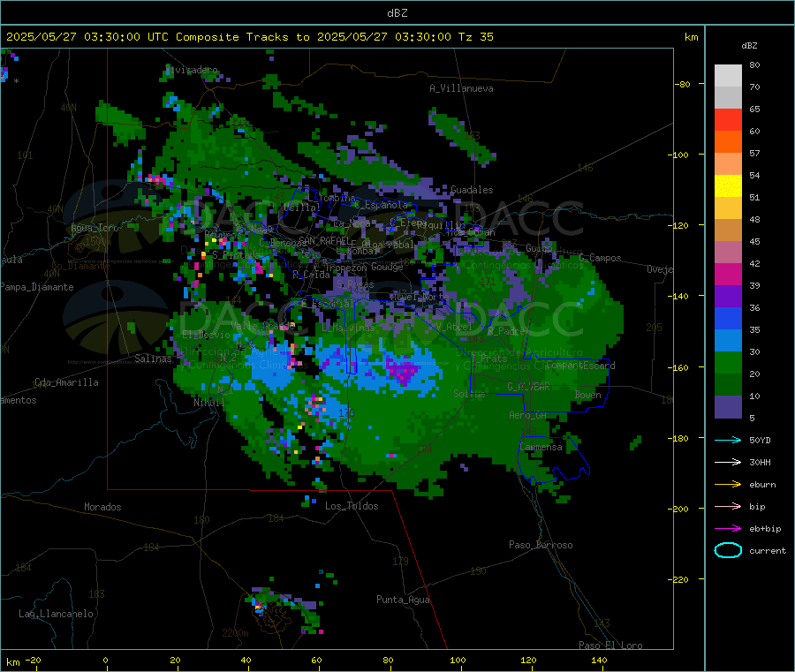This screenshot has height=672, width=795.
Task: Pick the dark purple swatch between 10 and 5
Action: point(728,406)
